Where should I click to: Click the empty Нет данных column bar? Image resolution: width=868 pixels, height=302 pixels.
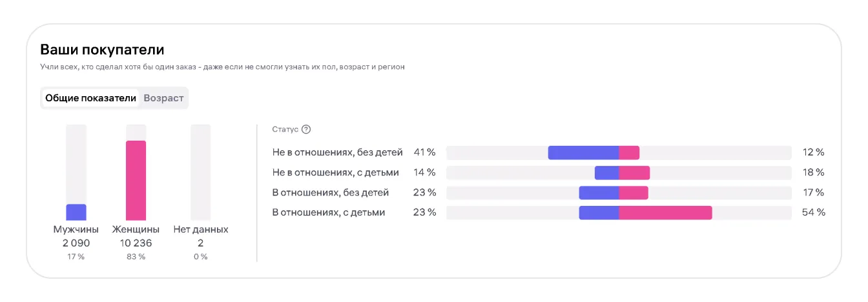click(x=200, y=172)
